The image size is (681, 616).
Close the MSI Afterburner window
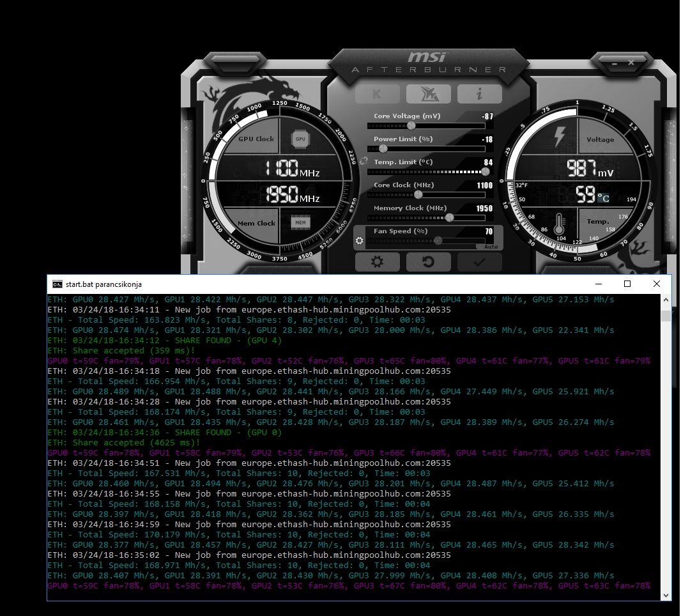point(631,63)
